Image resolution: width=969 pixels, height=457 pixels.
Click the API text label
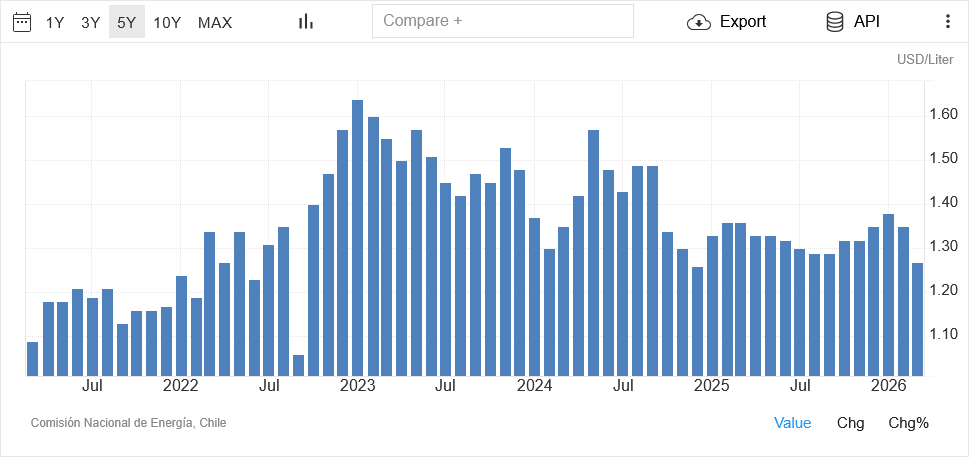(x=867, y=22)
